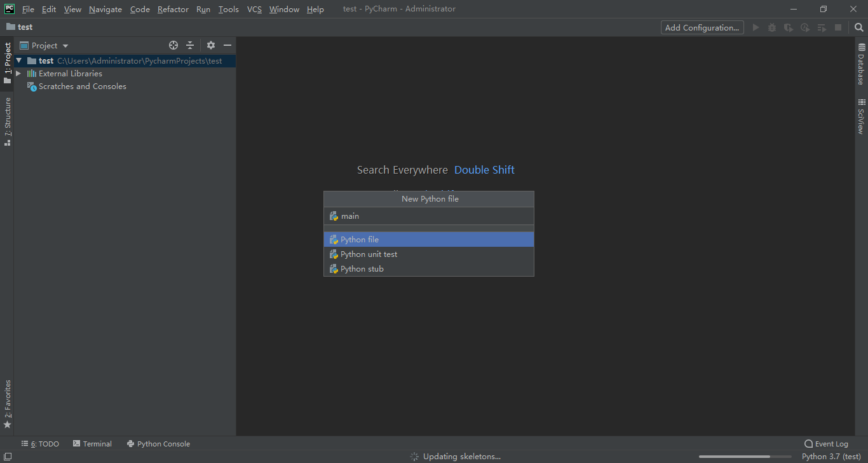Open the 6: TODO tool window
This screenshot has height=463, width=868.
pyautogui.click(x=40, y=444)
